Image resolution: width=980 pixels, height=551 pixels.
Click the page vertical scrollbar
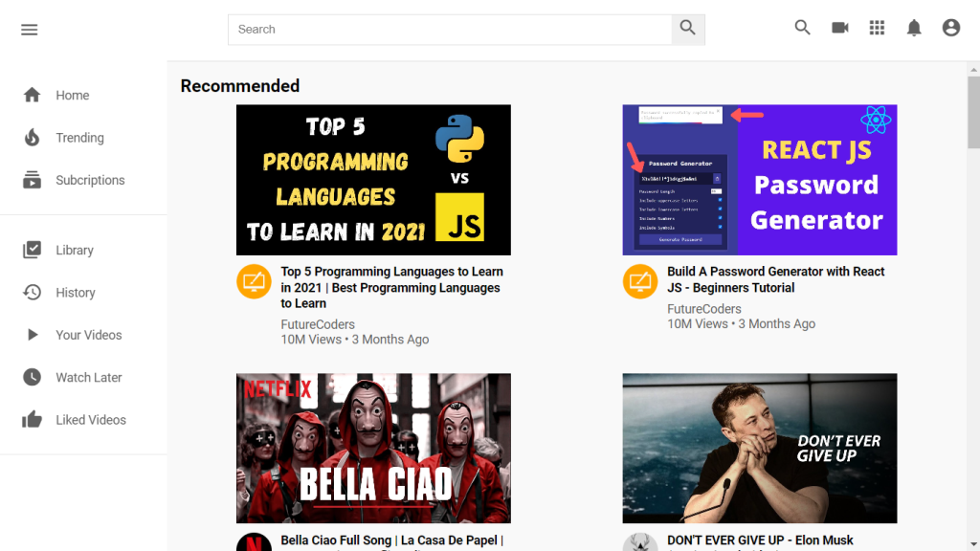[x=973, y=113]
